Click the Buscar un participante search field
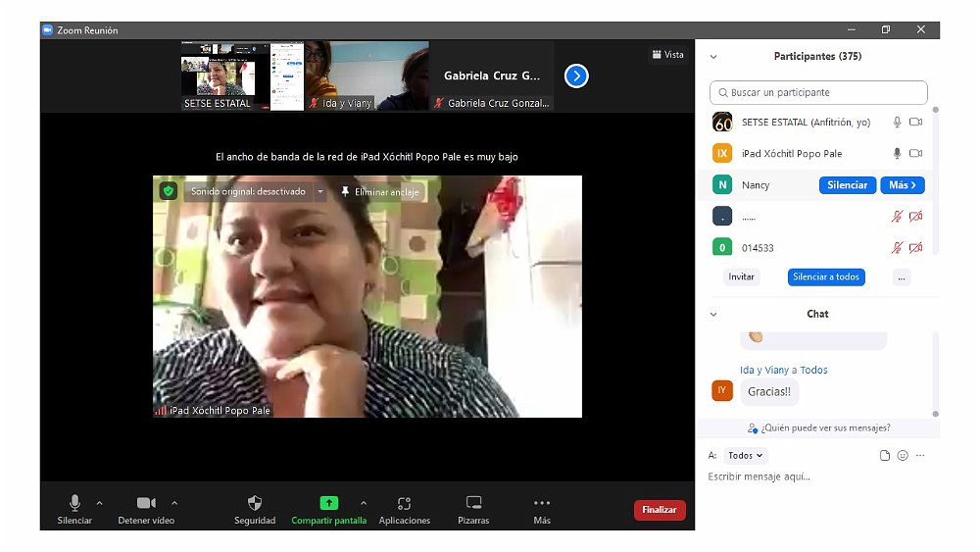This screenshot has width=980, height=552. coord(818,93)
